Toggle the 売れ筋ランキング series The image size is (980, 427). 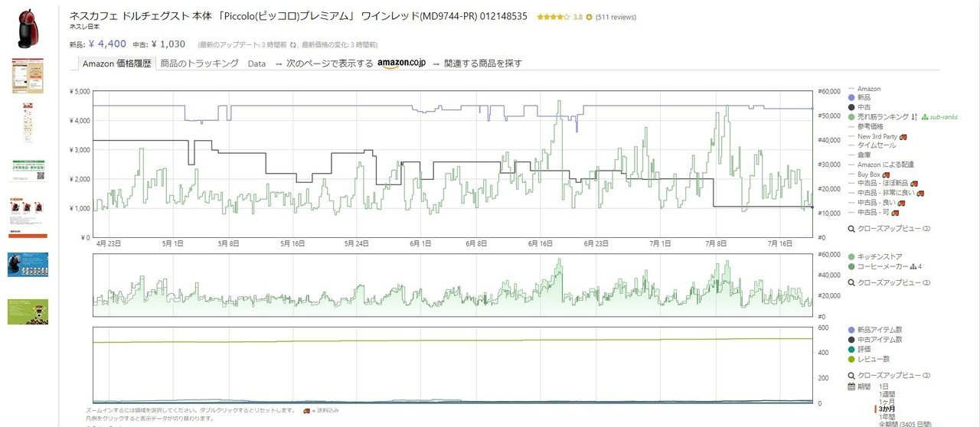pyautogui.click(x=883, y=116)
